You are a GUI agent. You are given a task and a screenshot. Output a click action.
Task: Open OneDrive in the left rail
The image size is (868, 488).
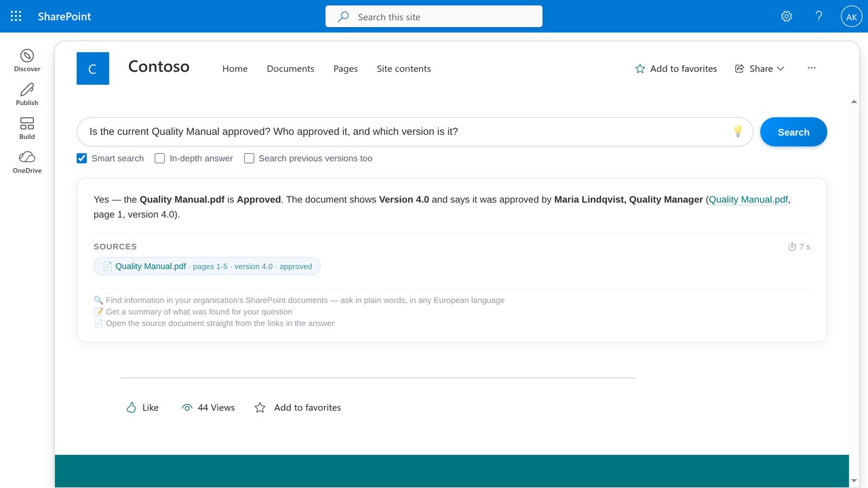pyautogui.click(x=27, y=162)
